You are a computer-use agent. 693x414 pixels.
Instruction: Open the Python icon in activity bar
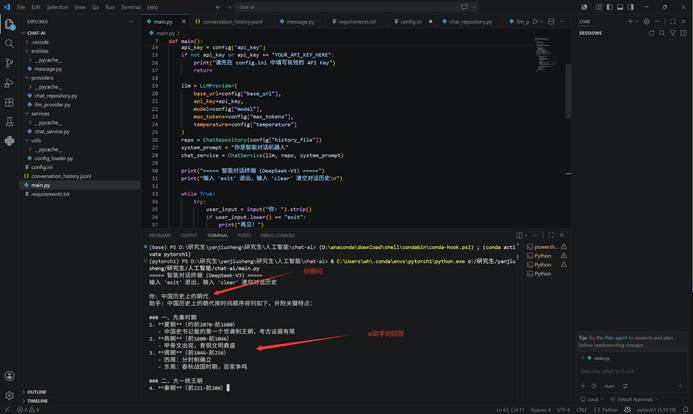pos(9,141)
